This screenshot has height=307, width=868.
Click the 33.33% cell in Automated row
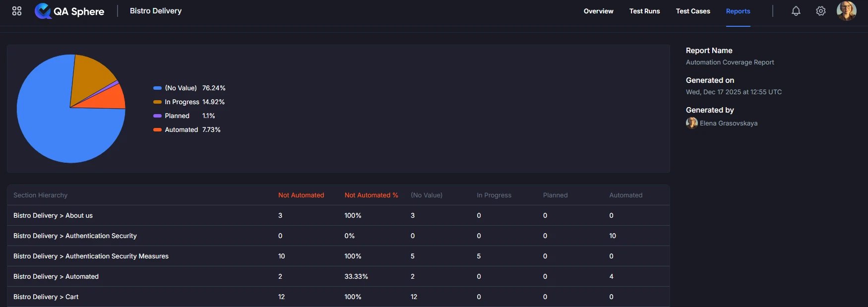pos(356,276)
